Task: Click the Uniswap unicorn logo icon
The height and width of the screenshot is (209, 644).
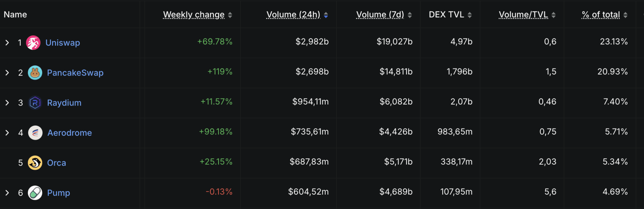Action: coord(33,43)
